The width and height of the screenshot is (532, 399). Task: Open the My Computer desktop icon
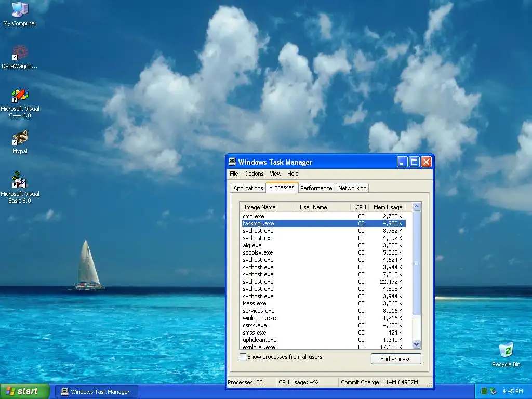[20, 14]
